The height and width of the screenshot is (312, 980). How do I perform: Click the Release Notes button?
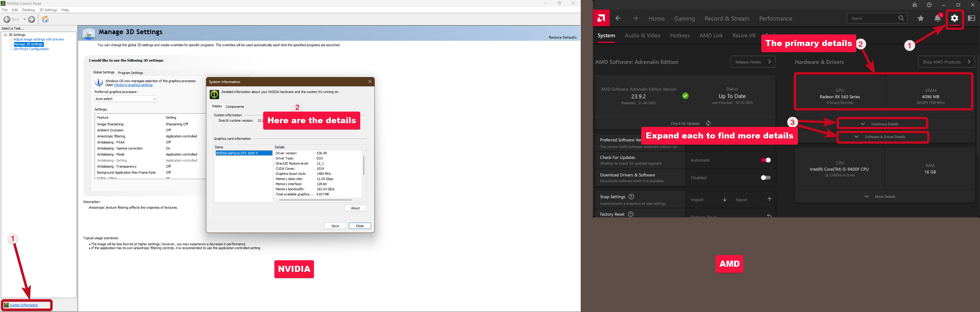click(753, 62)
